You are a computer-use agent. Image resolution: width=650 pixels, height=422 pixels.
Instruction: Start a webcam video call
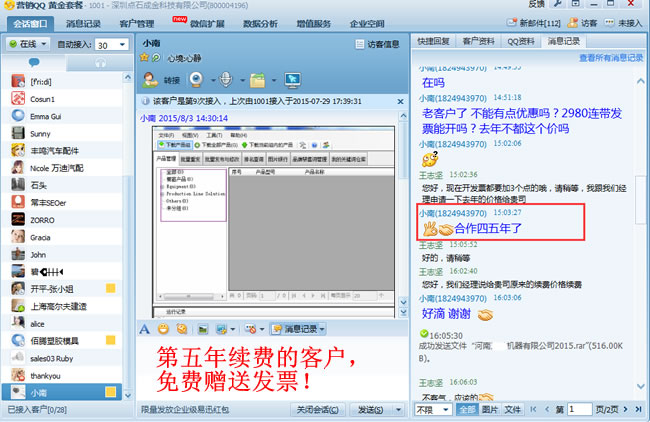[x=196, y=80]
